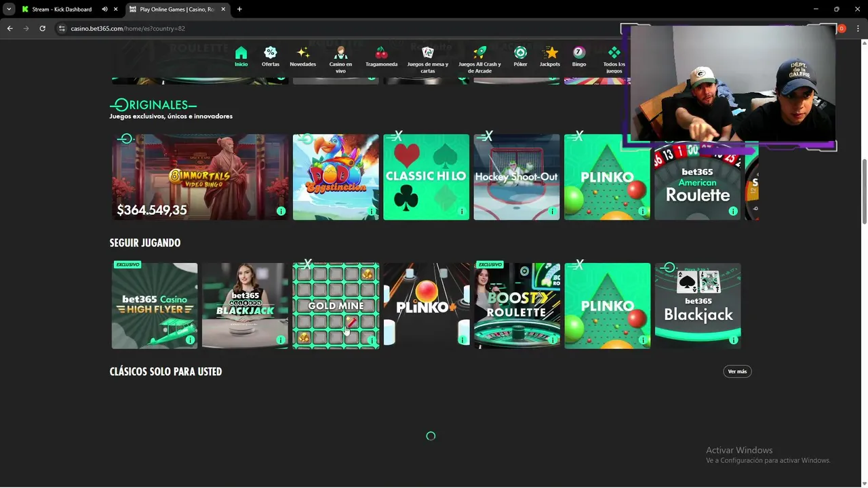Open the Inicio home category
Screen dimensions: 868x488
[241, 57]
